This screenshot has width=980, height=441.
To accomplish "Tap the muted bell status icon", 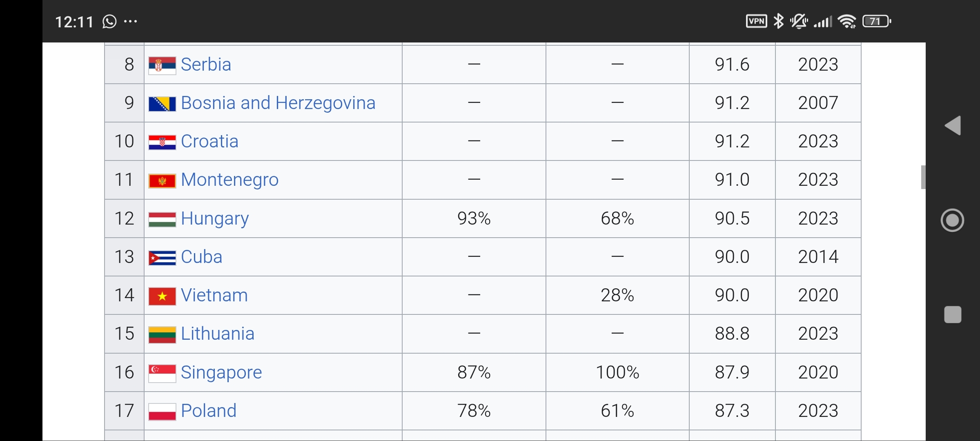I will click(799, 21).
